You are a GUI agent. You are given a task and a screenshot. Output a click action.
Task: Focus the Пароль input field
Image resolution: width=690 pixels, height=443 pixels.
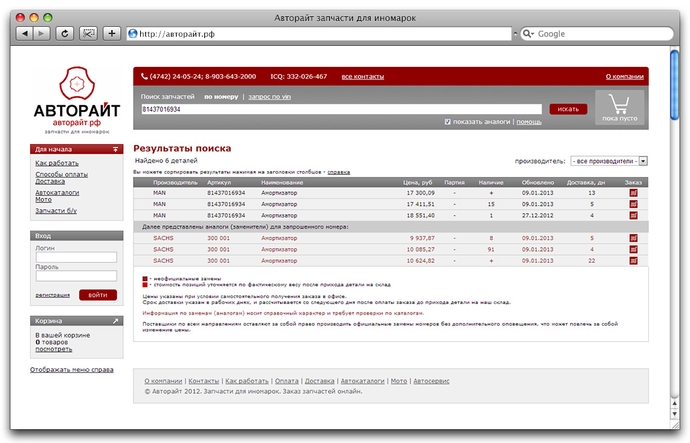76,276
